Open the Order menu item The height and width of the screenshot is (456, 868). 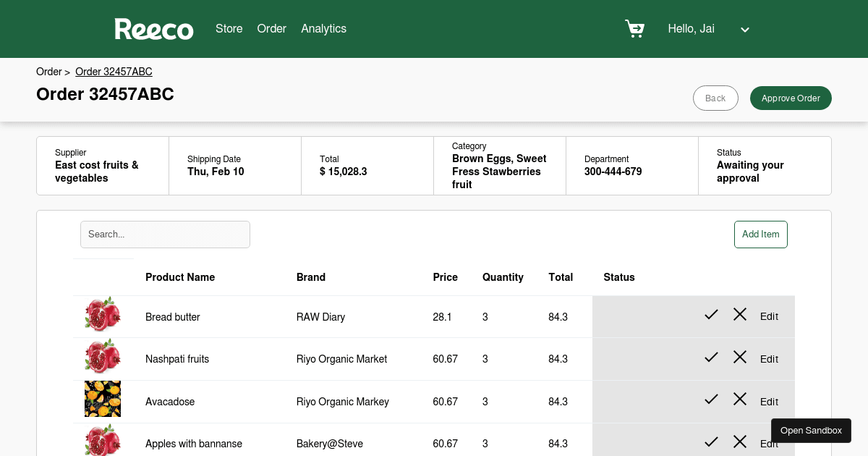[x=272, y=29]
